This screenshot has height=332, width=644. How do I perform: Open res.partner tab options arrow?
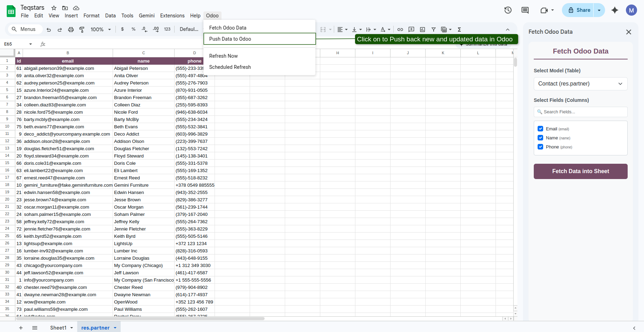115,328
